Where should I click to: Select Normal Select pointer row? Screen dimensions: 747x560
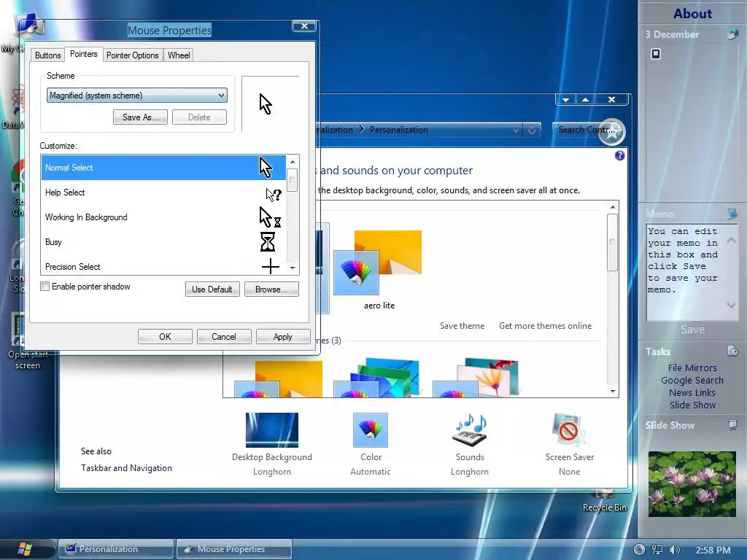coord(163,168)
